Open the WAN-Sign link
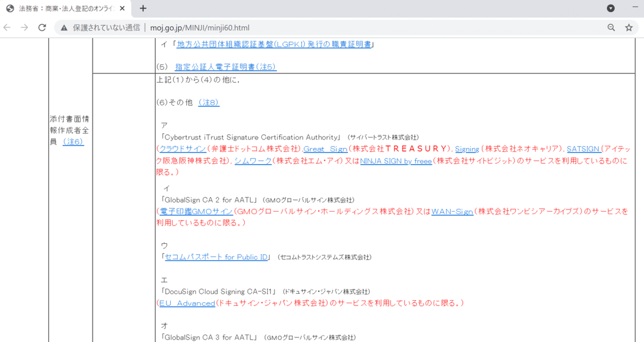 click(452, 212)
